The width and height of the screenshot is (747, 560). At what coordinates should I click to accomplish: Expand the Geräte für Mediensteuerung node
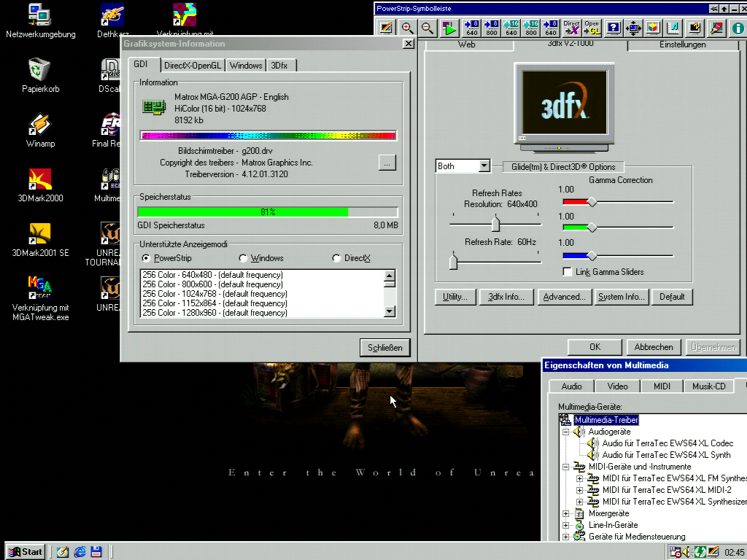[x=565, y=537]
